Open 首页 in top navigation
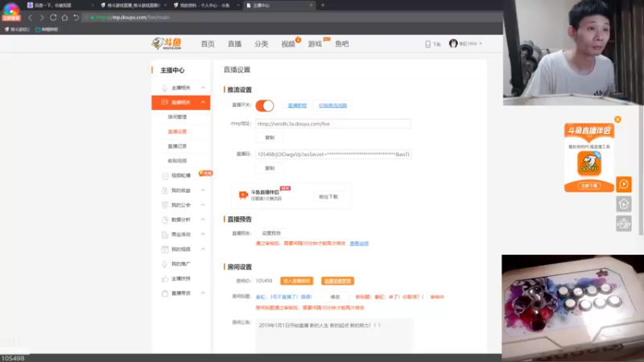The image size is (644, 362). click(x=208, y=44)
